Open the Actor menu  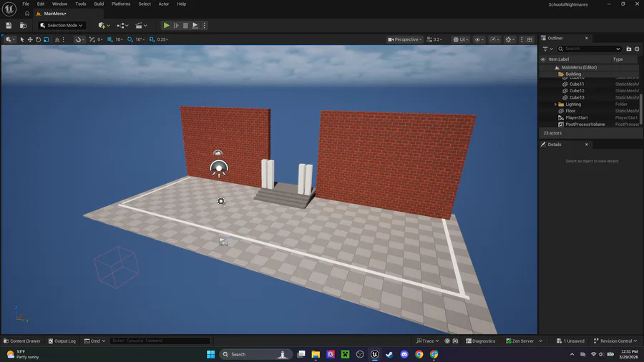[x=164, y=4]
